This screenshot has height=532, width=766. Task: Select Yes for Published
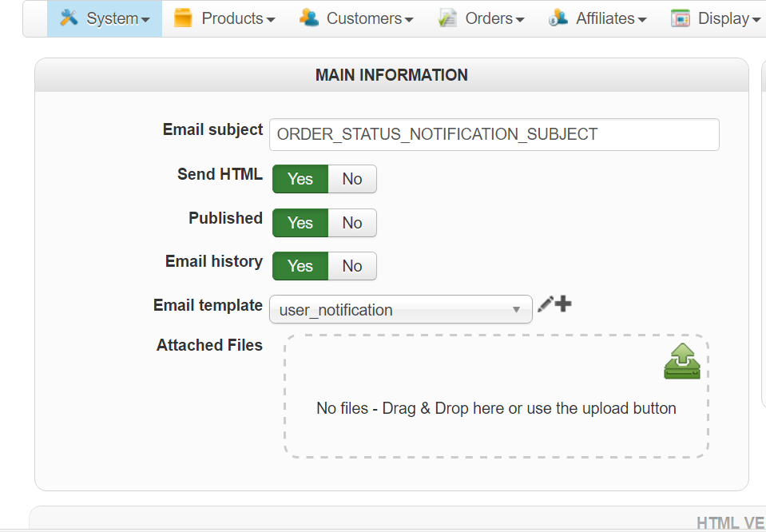[x=300, y=223]
